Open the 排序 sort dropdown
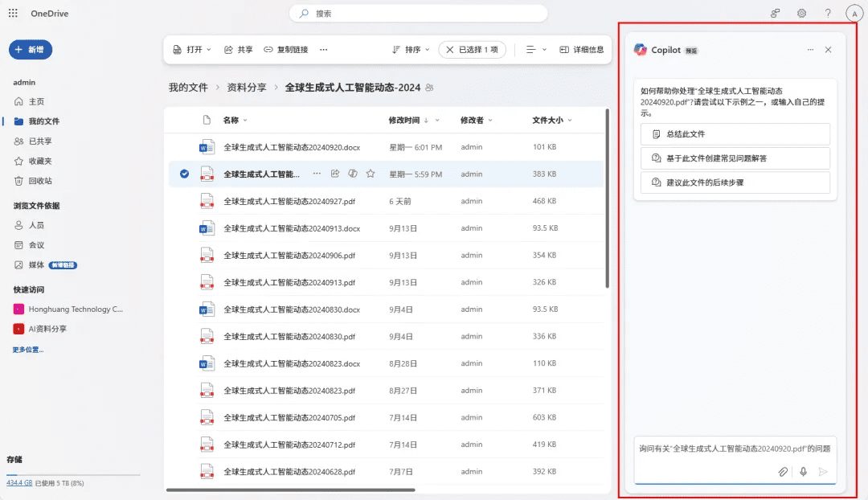868x500 pixels. 411,50
